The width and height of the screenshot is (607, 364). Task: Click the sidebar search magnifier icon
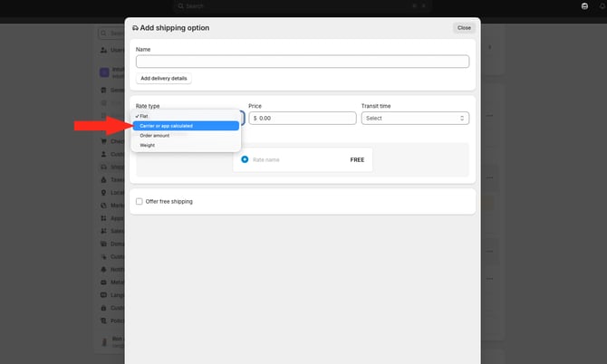(x=103, y=34)
